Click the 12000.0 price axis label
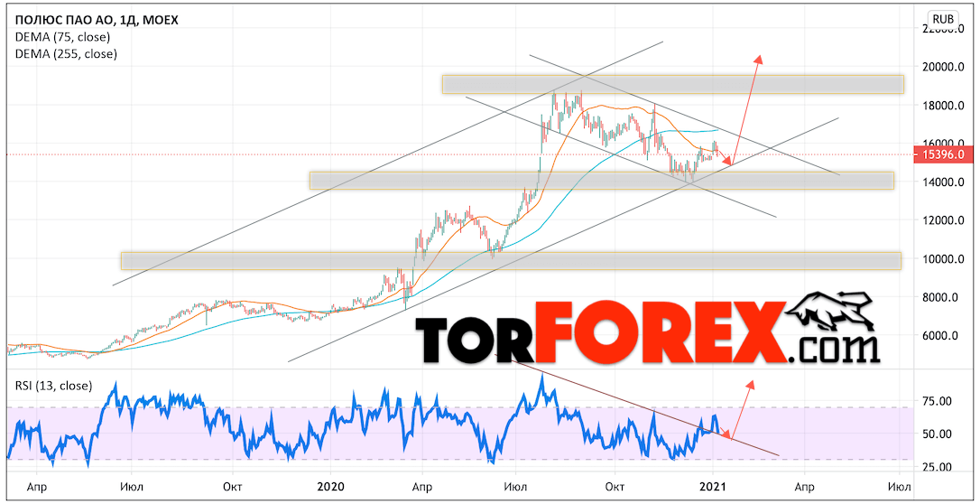This screenshot has height=504, width=980. [945, 220]
